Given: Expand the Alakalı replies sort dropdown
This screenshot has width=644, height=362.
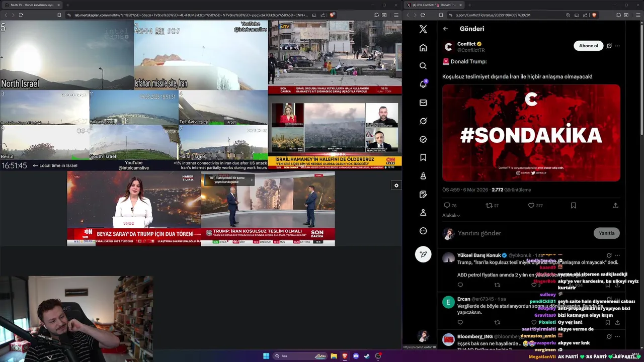Looking at the screenshot, I should (451, 215).
